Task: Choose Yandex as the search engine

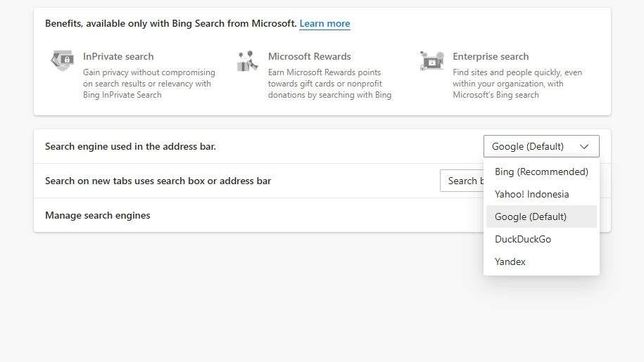Action: tap(541, 261)
